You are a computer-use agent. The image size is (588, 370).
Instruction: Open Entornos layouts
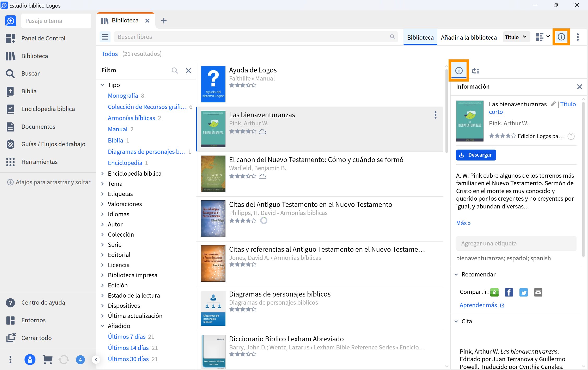point(33,320)
